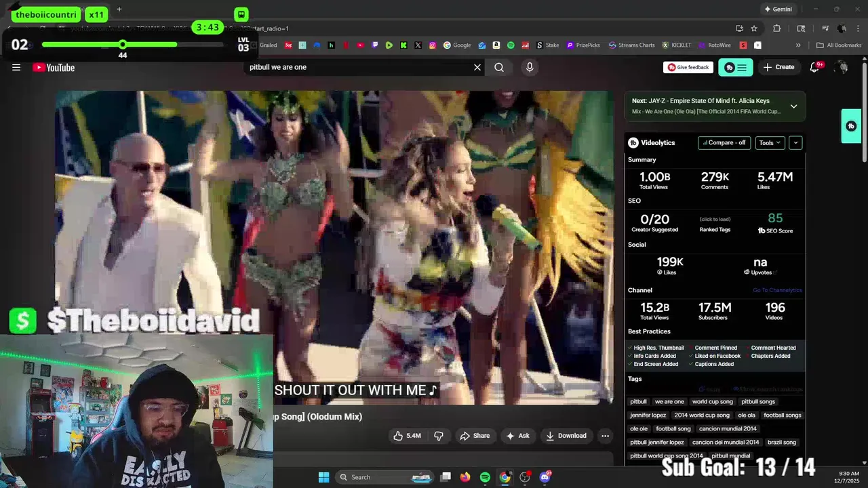Open All Bookmarks folder
The height and width of the screenshot is (488, 868).
839,45
